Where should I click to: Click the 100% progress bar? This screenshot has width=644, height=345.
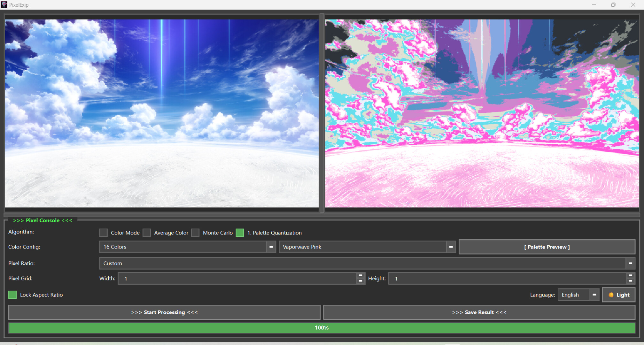click(322, 327)
